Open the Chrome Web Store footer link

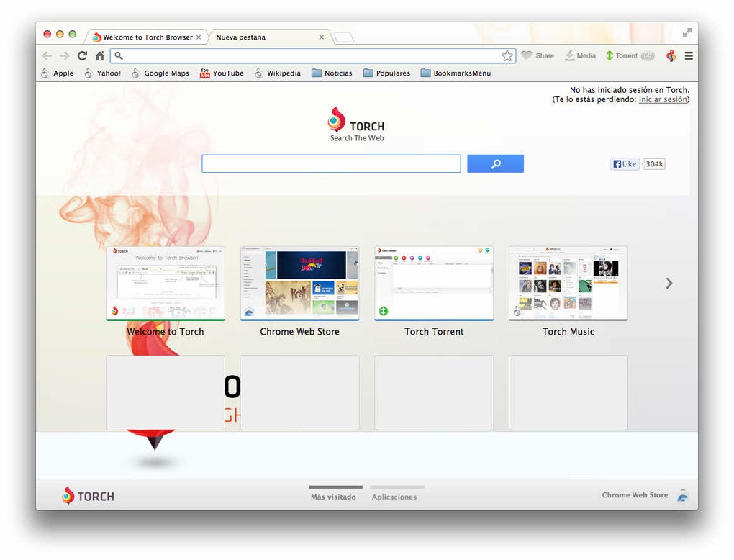[635, 495]
